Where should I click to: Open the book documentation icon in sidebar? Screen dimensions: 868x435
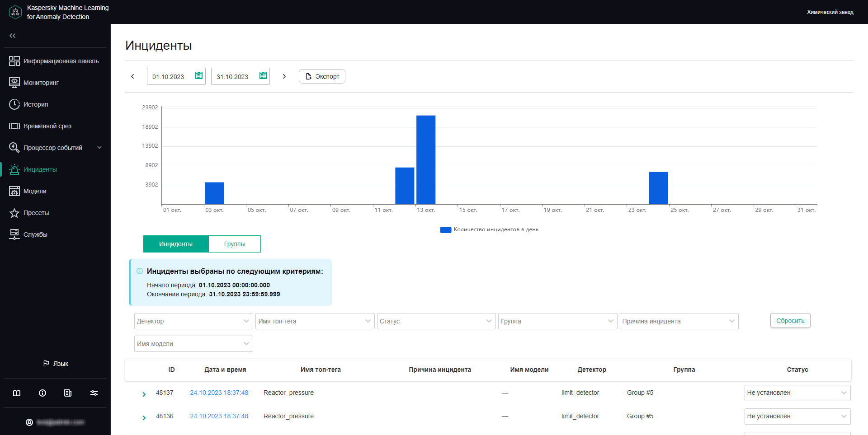coord(17,393)
